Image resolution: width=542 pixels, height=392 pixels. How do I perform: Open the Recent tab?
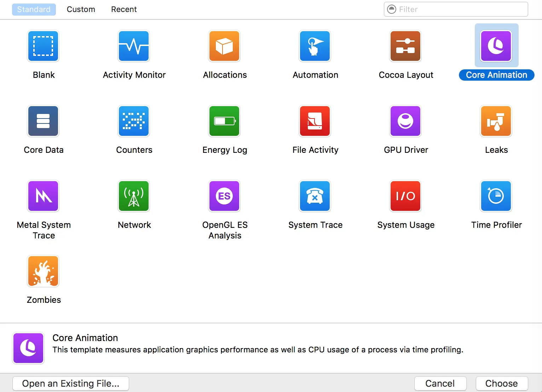click(124, 9)
